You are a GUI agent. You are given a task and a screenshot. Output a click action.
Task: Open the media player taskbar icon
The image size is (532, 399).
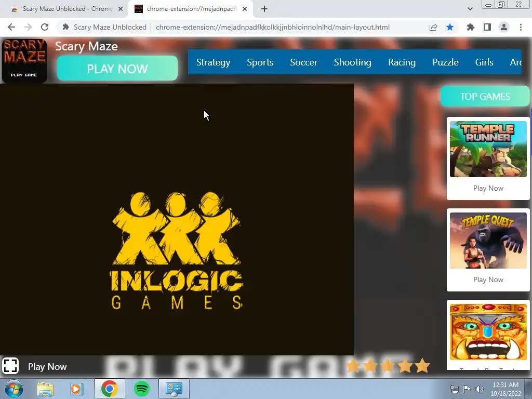pos(77,389)
